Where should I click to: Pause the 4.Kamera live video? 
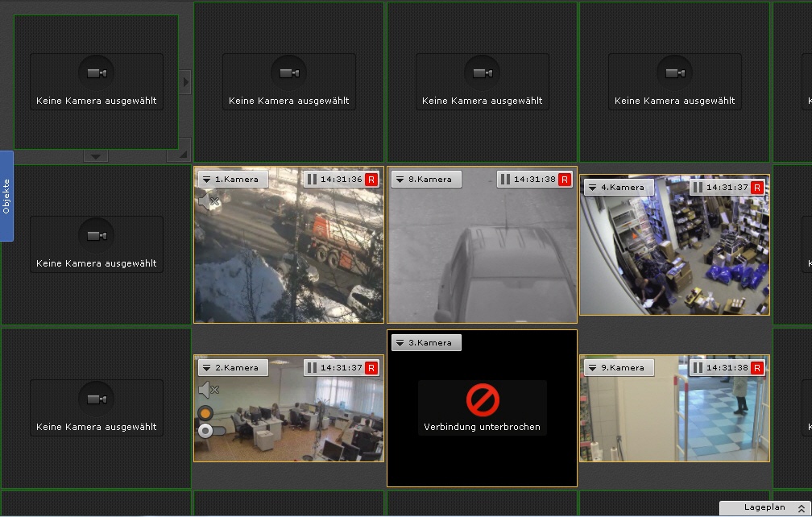tap(698, 188)
